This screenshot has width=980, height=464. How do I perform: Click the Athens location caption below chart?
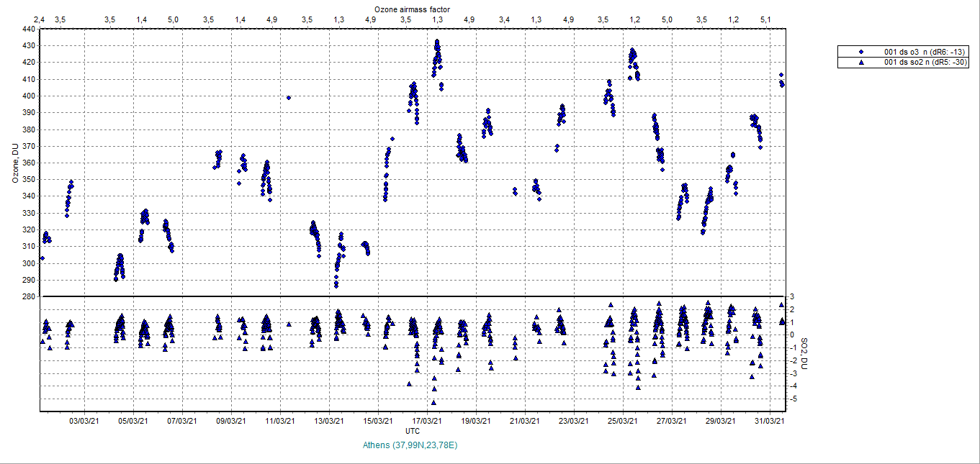(x=412, y=445)
